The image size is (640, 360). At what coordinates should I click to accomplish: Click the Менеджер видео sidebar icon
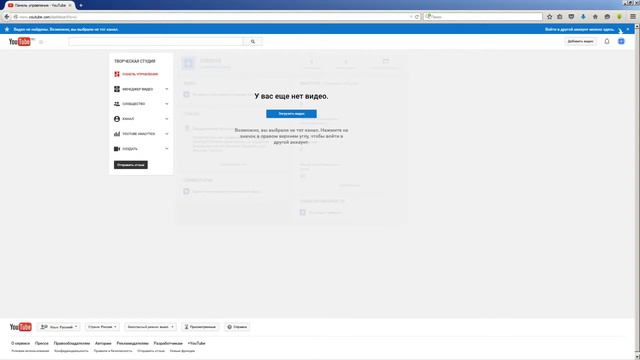(117, 89)
